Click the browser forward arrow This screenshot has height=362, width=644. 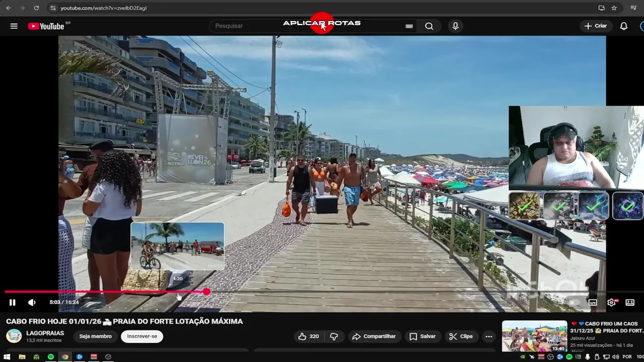tap(22, 8)
